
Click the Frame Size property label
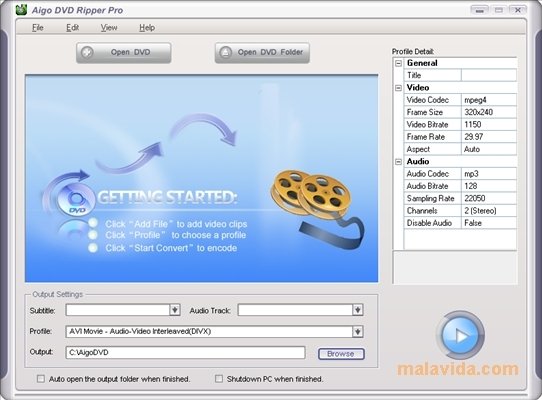tap(425, 112)
